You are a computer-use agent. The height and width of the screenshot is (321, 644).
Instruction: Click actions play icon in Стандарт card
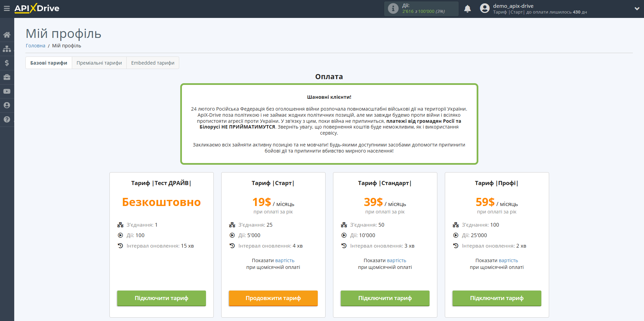click(x=344, y=235)
